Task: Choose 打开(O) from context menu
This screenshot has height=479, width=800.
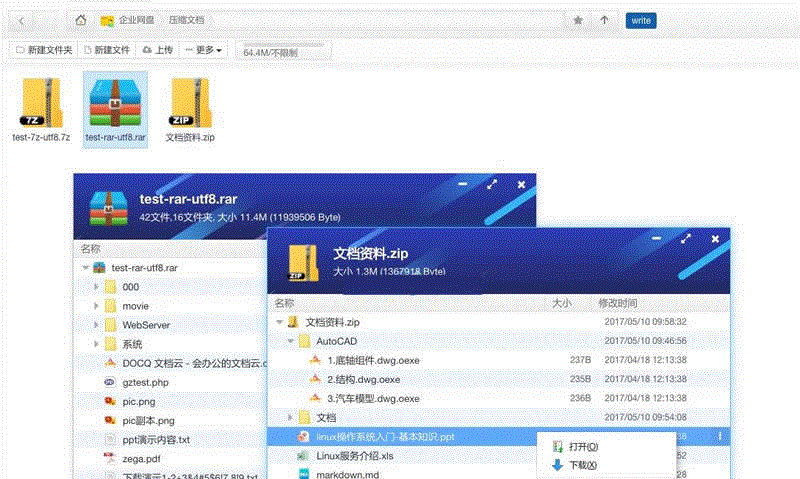Action: click(x=583, y=446)
